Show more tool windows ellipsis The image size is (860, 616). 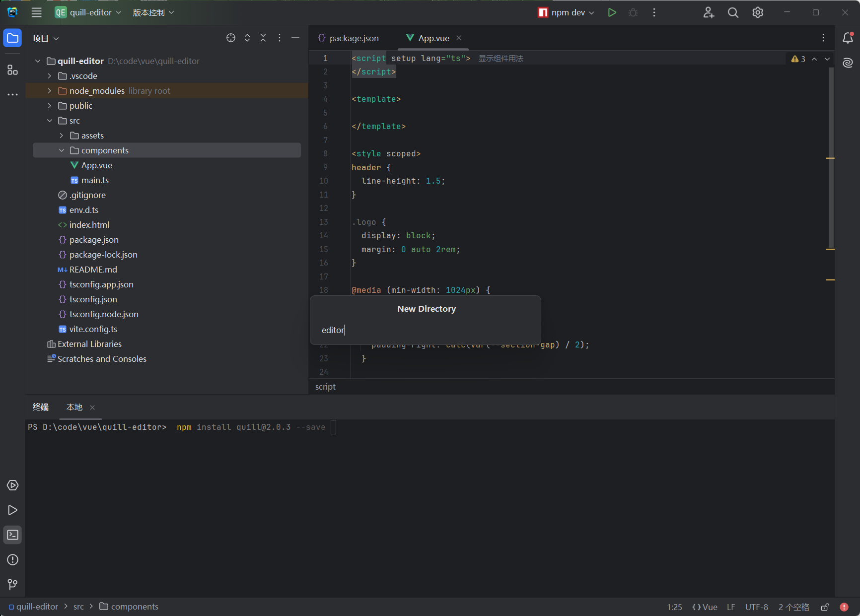(x=12, y=94)
